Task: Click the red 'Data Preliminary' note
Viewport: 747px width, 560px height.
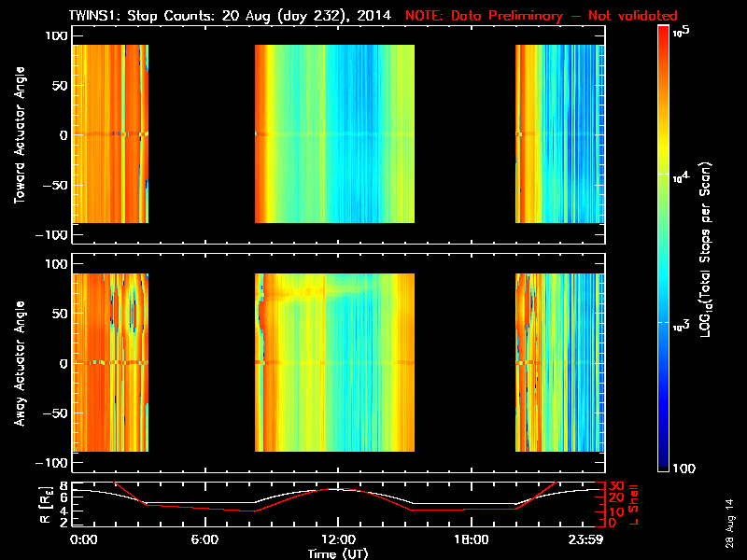Action: 542,16
